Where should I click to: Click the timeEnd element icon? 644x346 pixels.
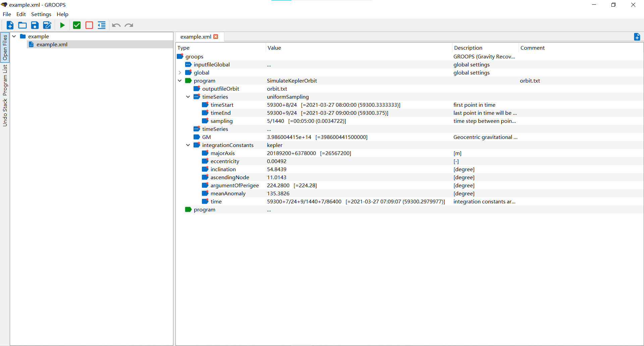205,113
